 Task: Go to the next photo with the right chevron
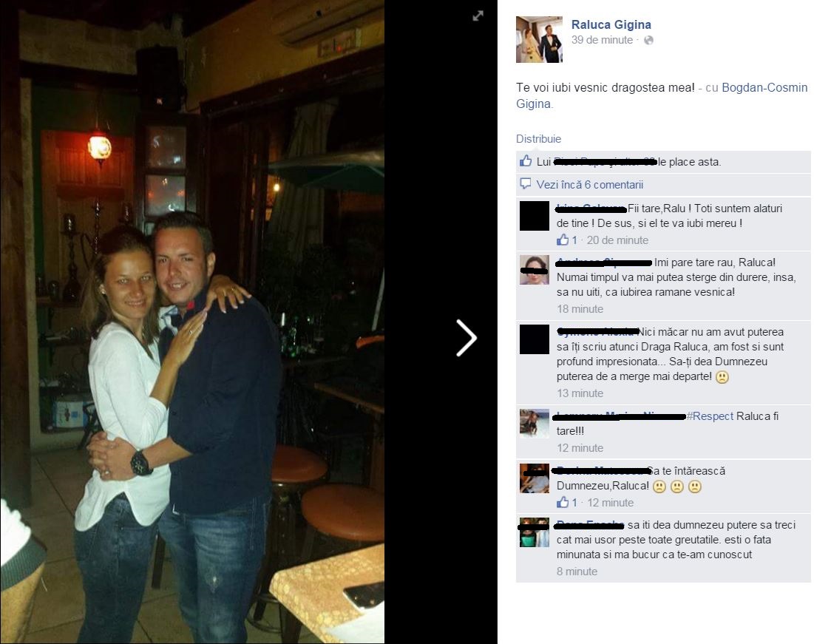467,338
